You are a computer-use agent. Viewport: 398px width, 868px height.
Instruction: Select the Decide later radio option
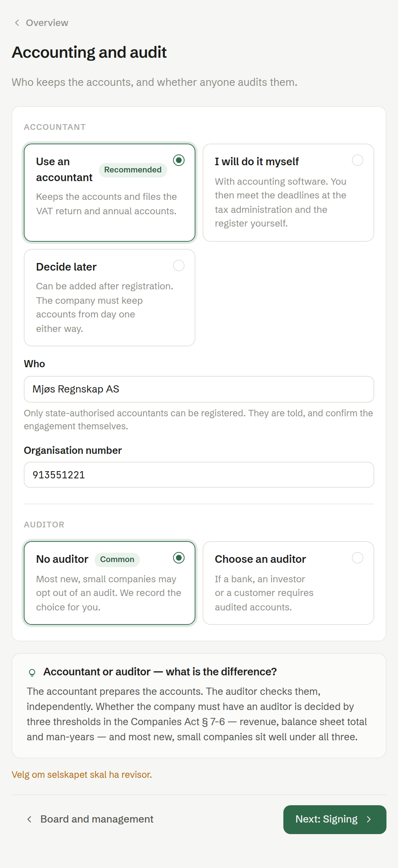[179, 266]
